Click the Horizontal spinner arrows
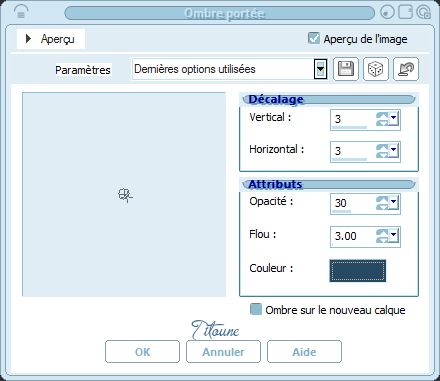Image resolution: width=440 pixels, height=381 pixels. pos(382,151)
